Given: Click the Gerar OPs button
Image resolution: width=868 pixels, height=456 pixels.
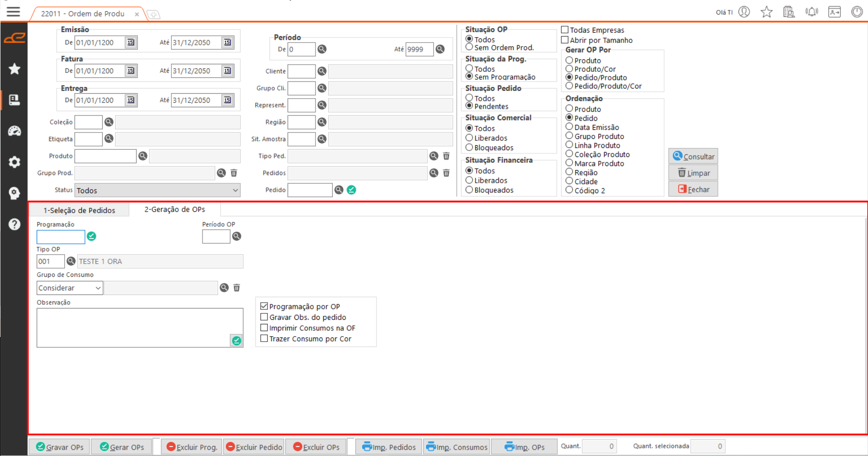Looking at the screenshot, I should point(122,447).
